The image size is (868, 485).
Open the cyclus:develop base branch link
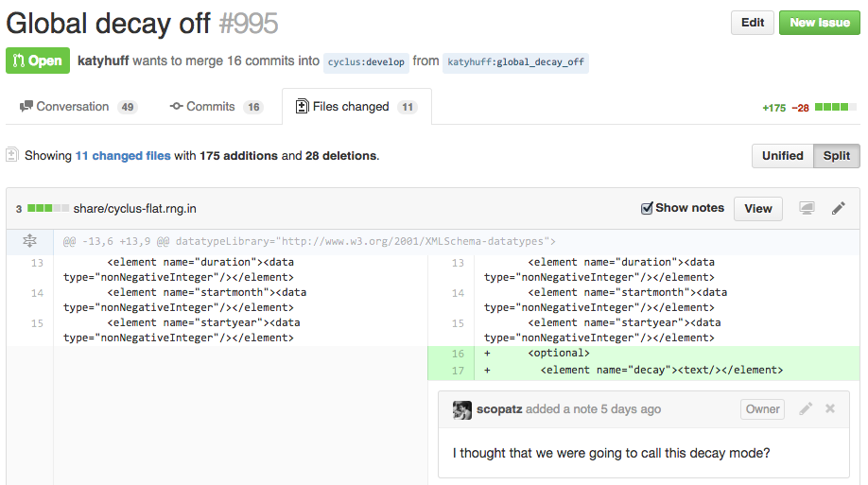(x=365, y=61)
